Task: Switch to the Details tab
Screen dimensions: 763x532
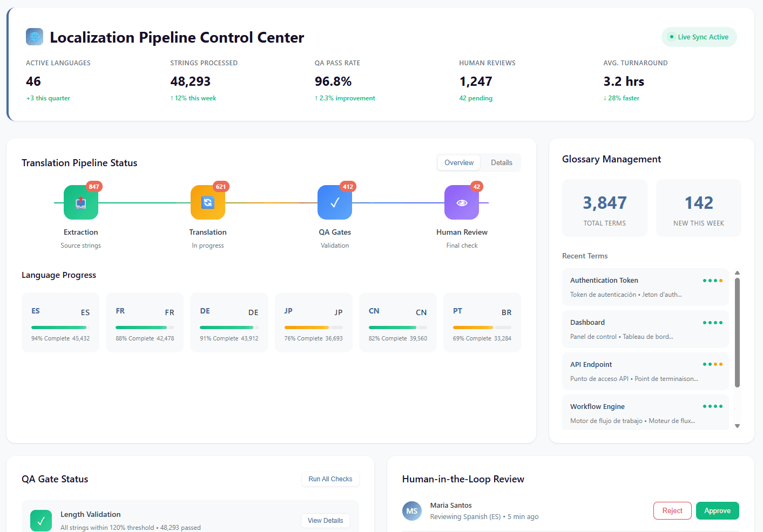Action: point(501,163)
